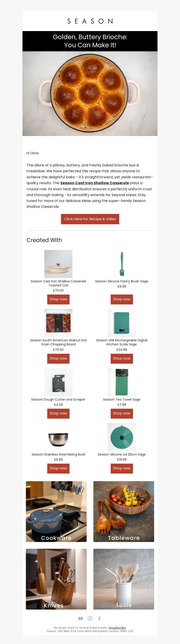Screen dimensions: 180x644
Task: Click the brioche buns hero image
Action: click(x=90, y=93)
